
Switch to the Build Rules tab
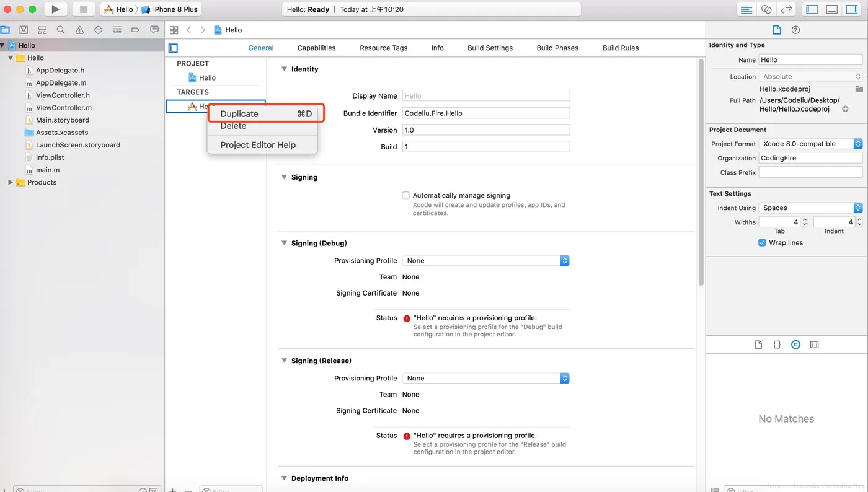point(621,48)
